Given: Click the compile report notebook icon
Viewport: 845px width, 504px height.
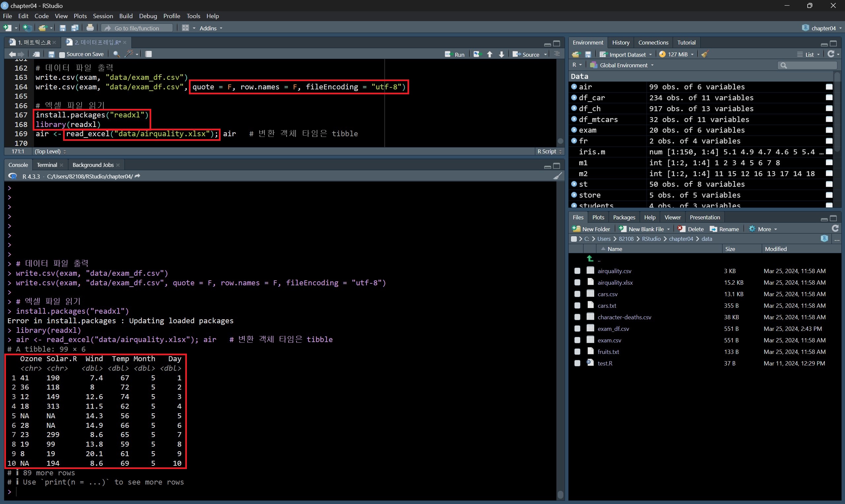Looking at the screenshot, I should point(149,54).
